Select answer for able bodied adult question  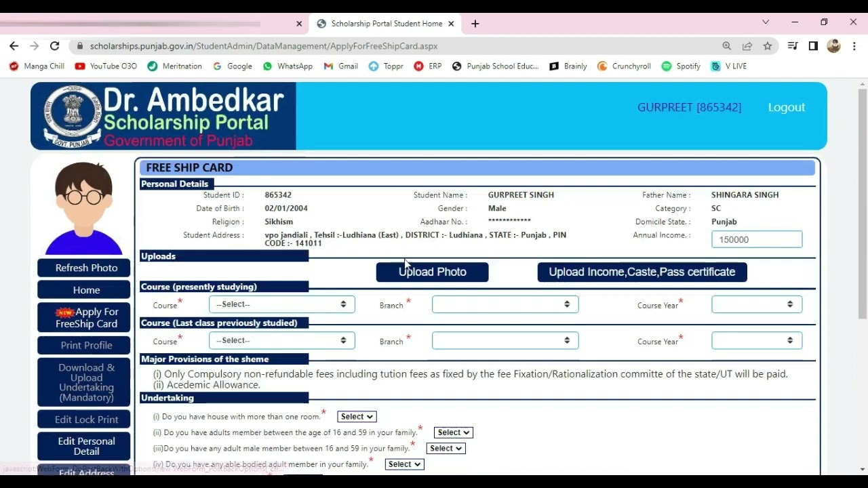click(405, 464)
